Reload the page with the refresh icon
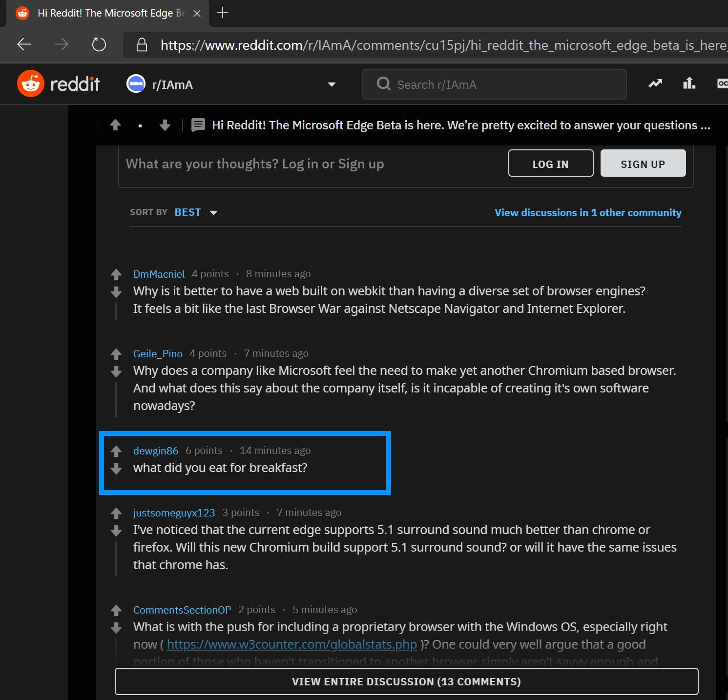 point(99,45)
